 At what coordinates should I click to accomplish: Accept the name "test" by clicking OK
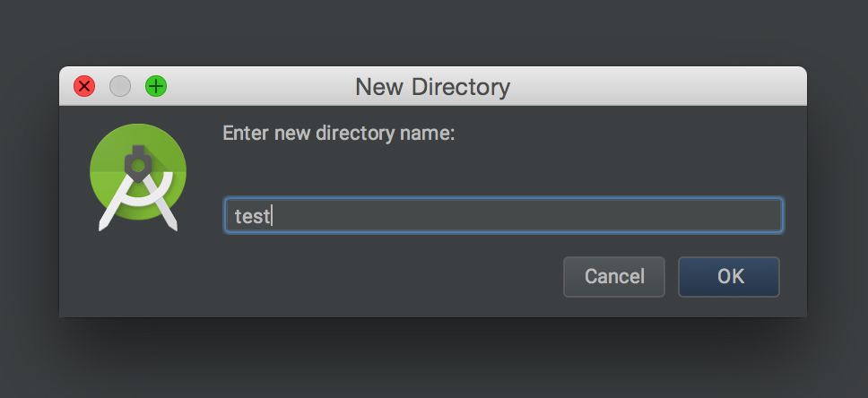click(729, 276)
